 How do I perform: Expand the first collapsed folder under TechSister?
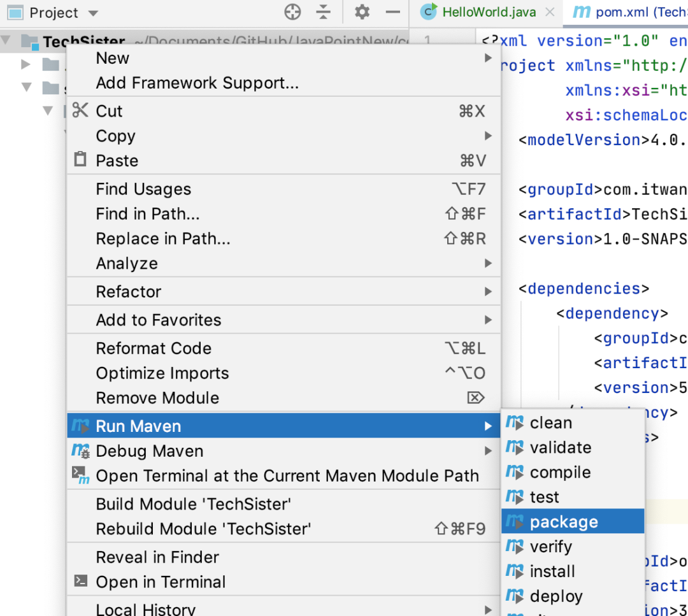[26, 64]
